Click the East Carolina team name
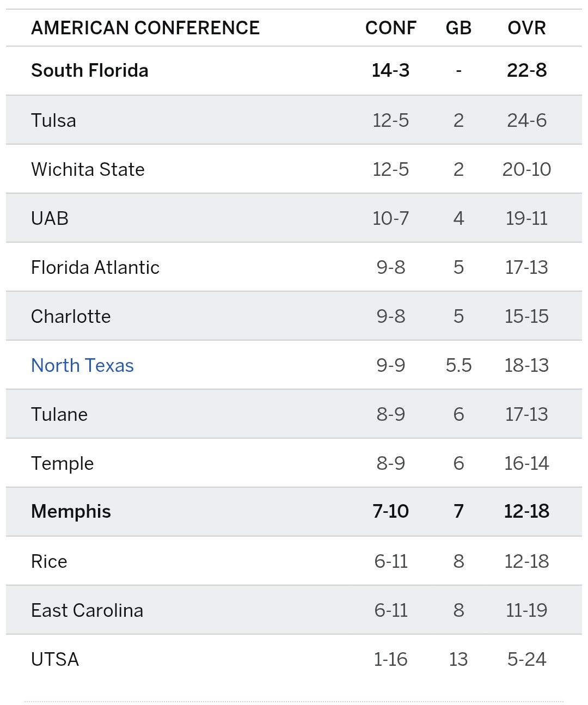 pyautogui.click(x=87, y=610)
